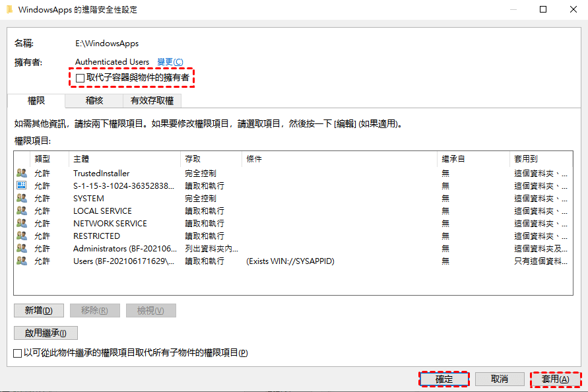Click the TrustedInstaller user group icon
Image resolution: width=588 pixels, height=392 pixels.
point(22,173)
